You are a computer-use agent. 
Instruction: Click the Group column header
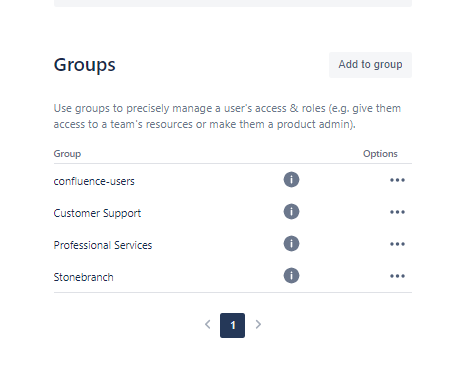tap(67, 154)
